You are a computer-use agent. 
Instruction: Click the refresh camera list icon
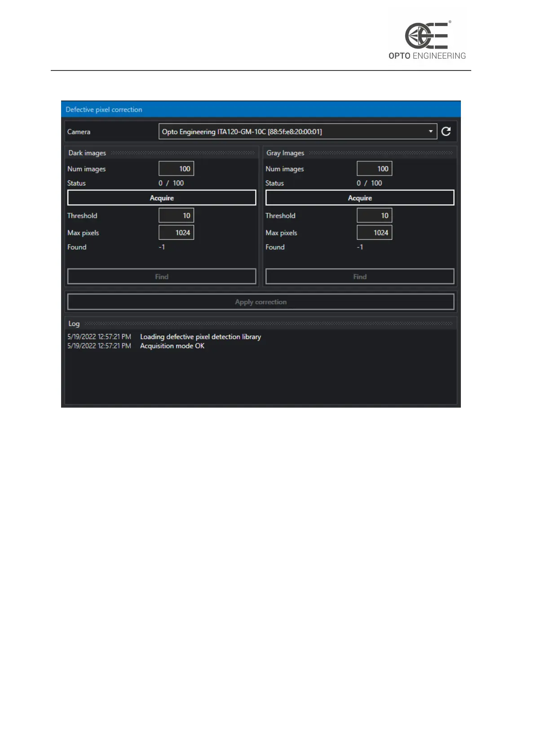(x=446, y=132)
